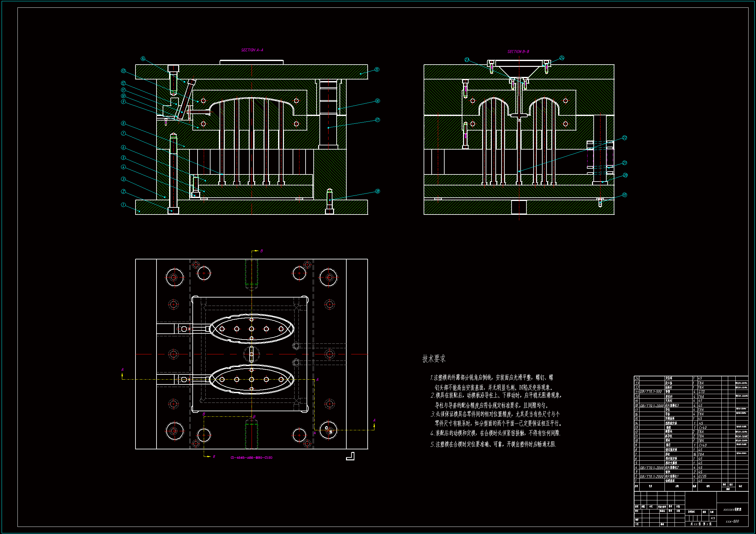
Task: Click part balloon number 23
Action: click(467, 59)
